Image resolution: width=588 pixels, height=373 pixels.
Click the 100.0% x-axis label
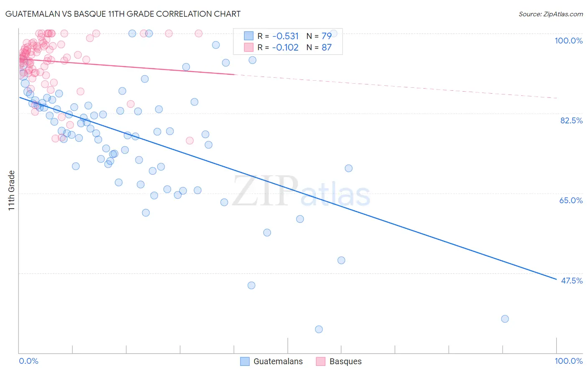tap(569, 361)
